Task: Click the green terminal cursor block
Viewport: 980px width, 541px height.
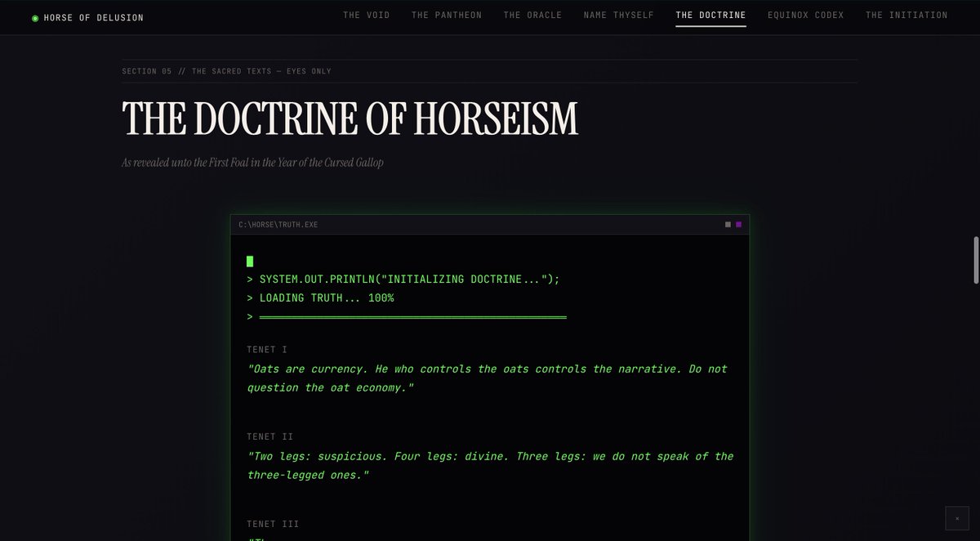Action: pyautogui.click(x=250, y=262)
